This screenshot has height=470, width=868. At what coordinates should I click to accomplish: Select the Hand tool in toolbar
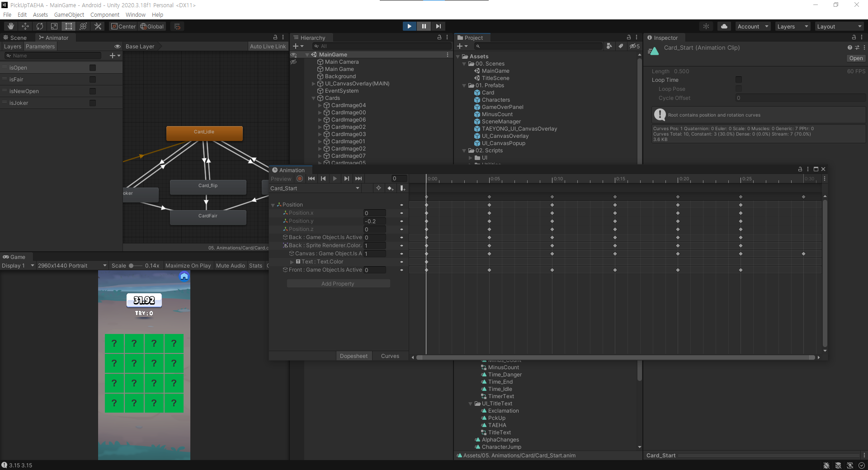(11, 26)
